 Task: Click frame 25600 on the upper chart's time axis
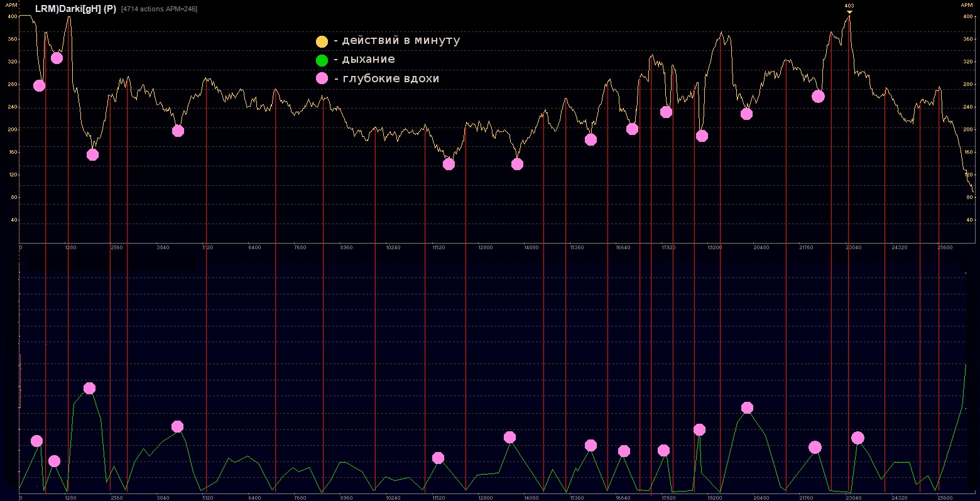tap(945, 247)
